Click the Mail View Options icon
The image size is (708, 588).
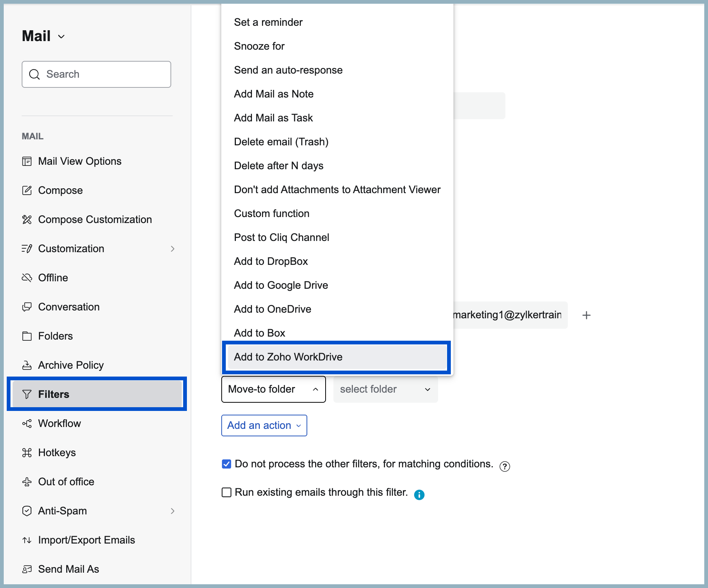pyautogui.click(x=27, y=161)
